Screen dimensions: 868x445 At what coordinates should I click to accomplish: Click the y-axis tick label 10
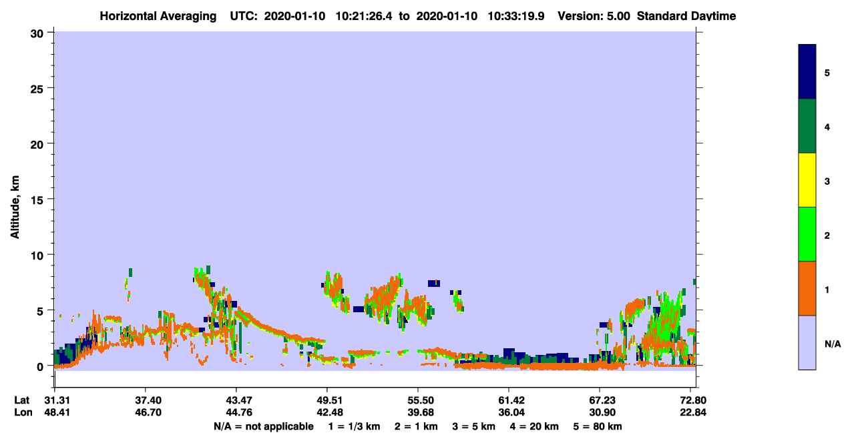38,255
